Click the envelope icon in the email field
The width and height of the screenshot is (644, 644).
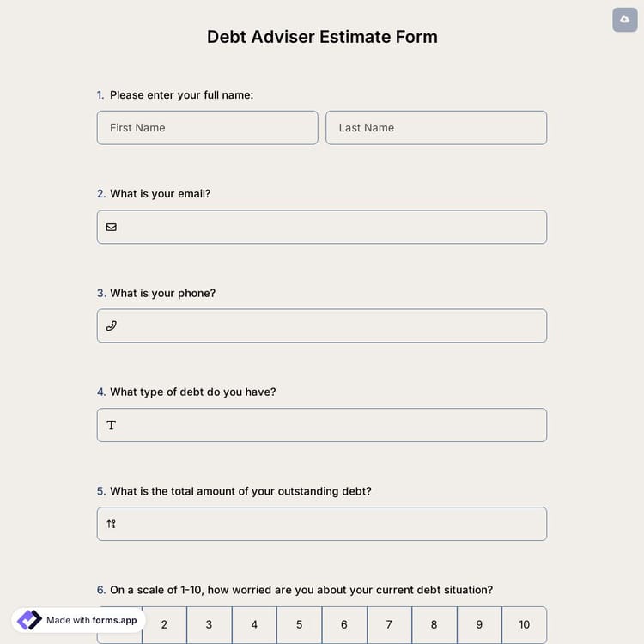tap(112, 228)
